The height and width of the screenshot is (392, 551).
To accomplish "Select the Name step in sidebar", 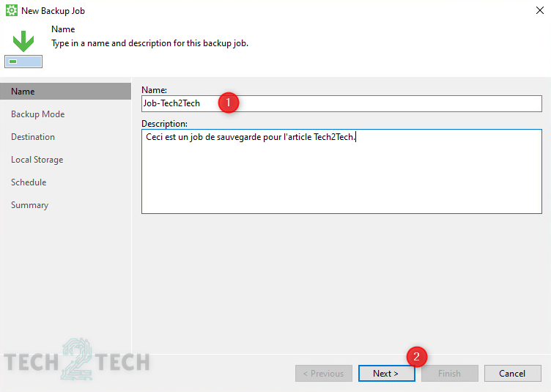I will 23,92.
